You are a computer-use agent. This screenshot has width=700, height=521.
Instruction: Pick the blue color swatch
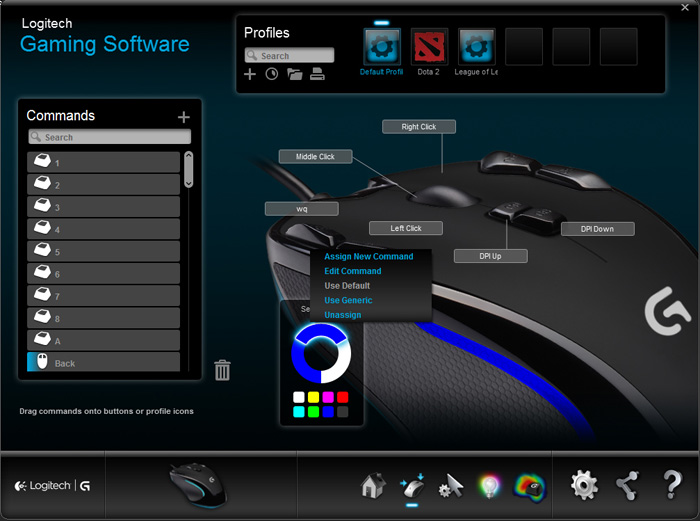[328, 412]
